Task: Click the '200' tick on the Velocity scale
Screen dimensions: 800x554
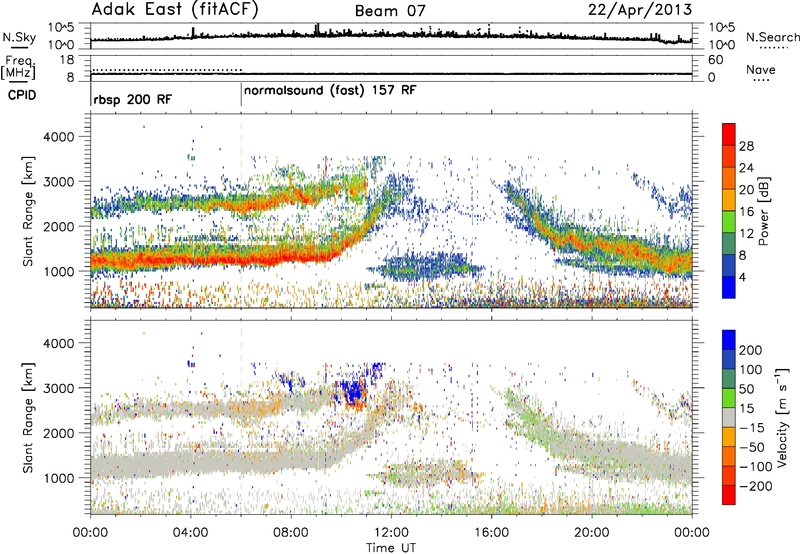Action: [x=751, y=350]
